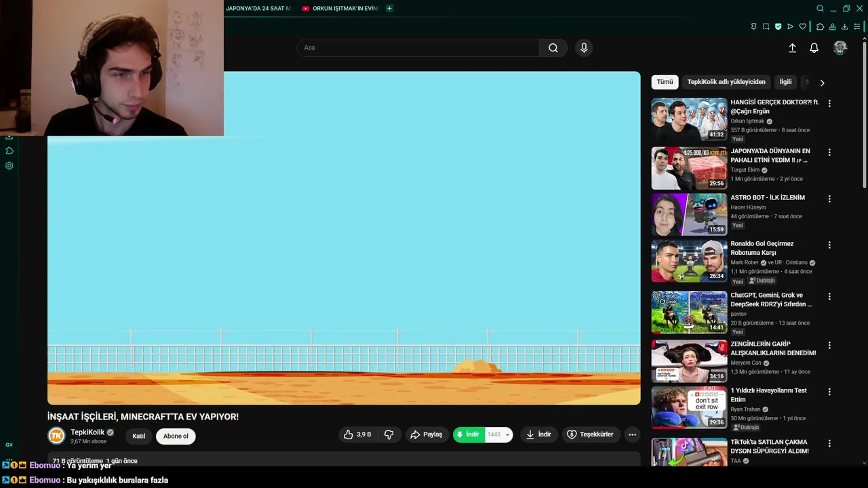Viewport: 868px width, 488px height.
Task: Open browser extensions cube icon
Action: 820,26
